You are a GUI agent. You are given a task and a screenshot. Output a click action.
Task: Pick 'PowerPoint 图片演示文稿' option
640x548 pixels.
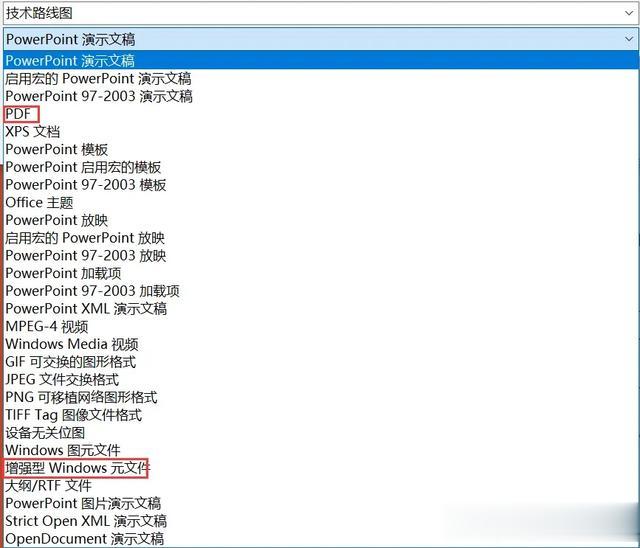click(321, 504)
